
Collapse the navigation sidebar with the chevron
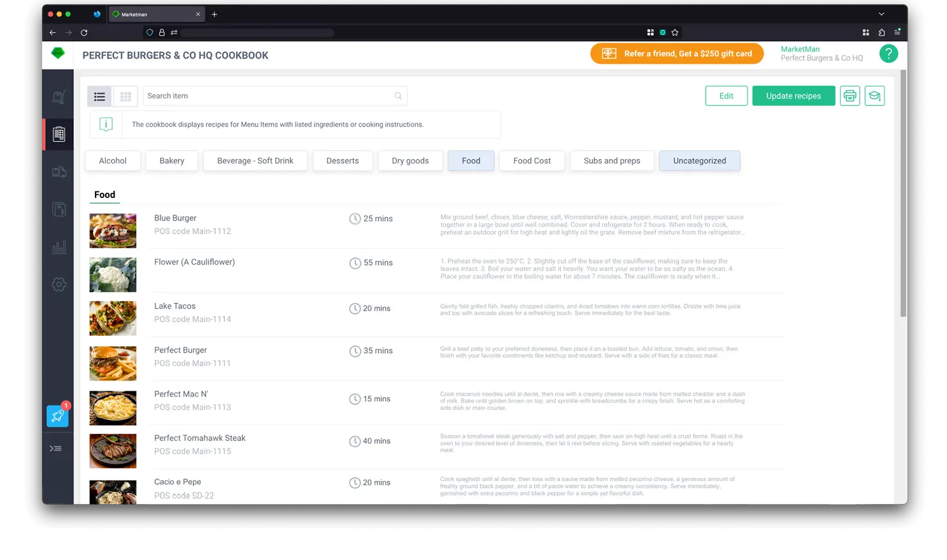[56, 448]
